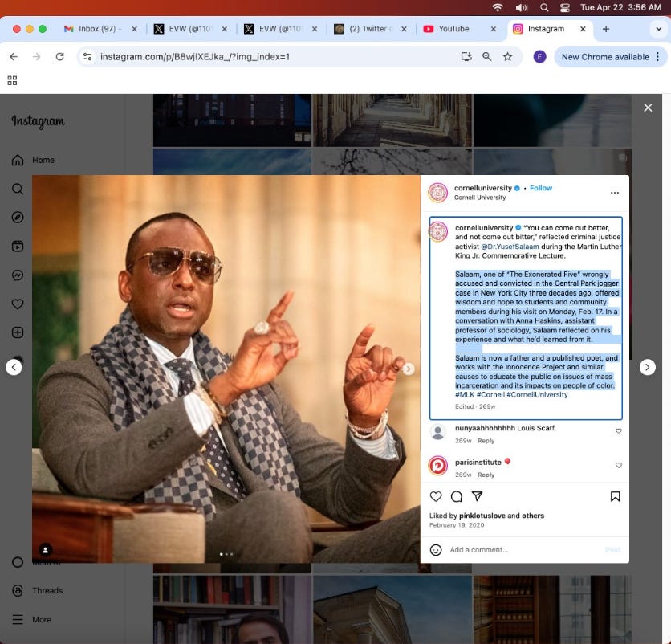The height and width of the screenshot is (644, 671).
Task: Like the post with the heart icon
Action: (436, 496)
